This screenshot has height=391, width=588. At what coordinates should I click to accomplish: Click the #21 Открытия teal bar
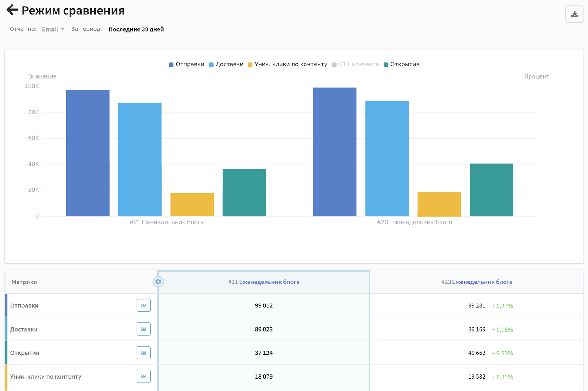click(x=244, y=192)
